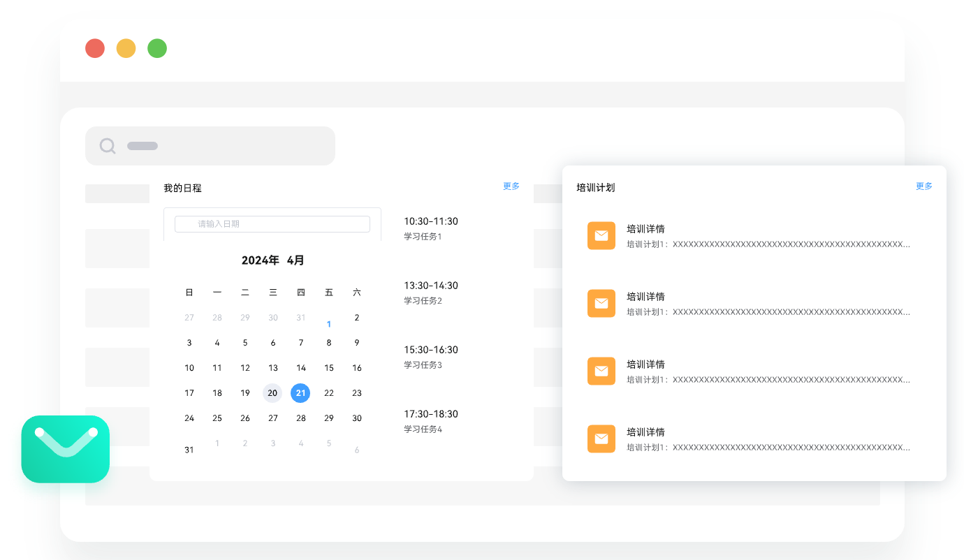Click the second 培训详情 orange mail icon
964x560 pixels.
tap(601, 303)
